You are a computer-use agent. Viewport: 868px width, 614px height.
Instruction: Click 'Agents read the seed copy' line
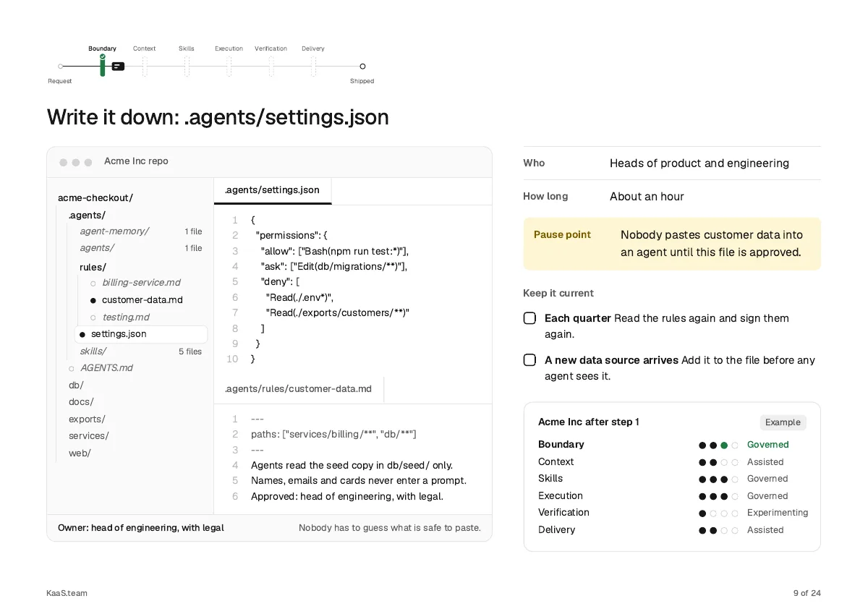[x=352, y=466]
